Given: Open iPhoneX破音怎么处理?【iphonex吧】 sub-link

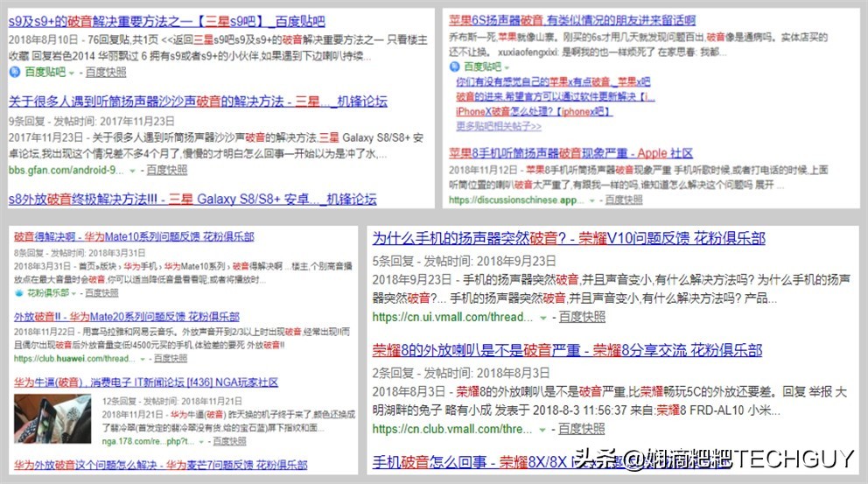Looking at the screenshot, I should tap(535, 112).
